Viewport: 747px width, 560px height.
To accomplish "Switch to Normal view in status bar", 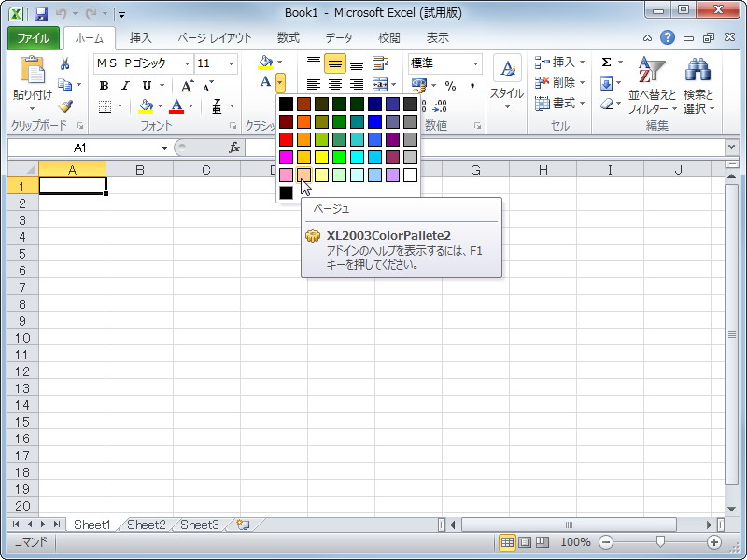I will (x=507, y=542).
